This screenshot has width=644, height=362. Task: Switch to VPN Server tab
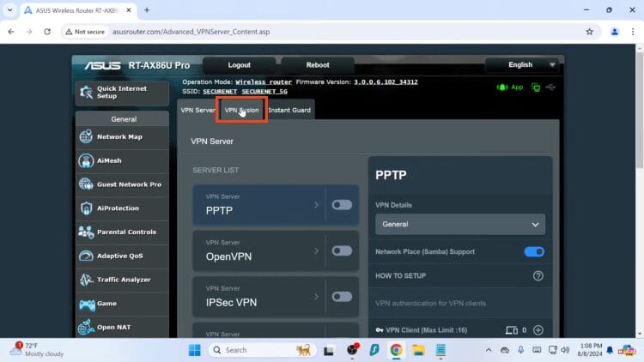197,110
